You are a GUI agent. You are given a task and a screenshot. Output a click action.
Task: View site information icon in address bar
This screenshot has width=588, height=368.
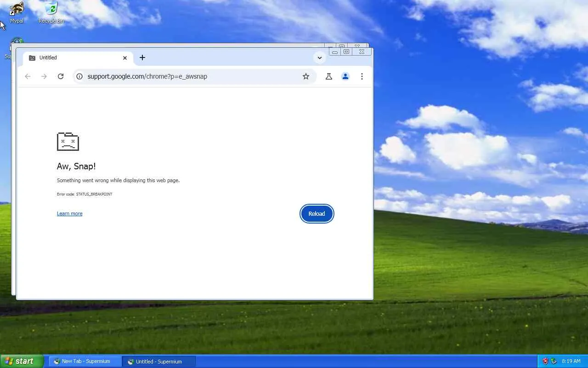pyautogui.click(x=79, y=76)
